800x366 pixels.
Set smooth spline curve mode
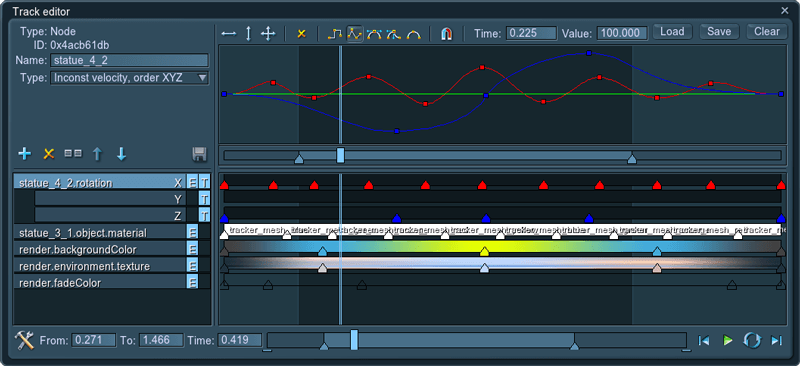pyautogui.click(x=374, y=34)
